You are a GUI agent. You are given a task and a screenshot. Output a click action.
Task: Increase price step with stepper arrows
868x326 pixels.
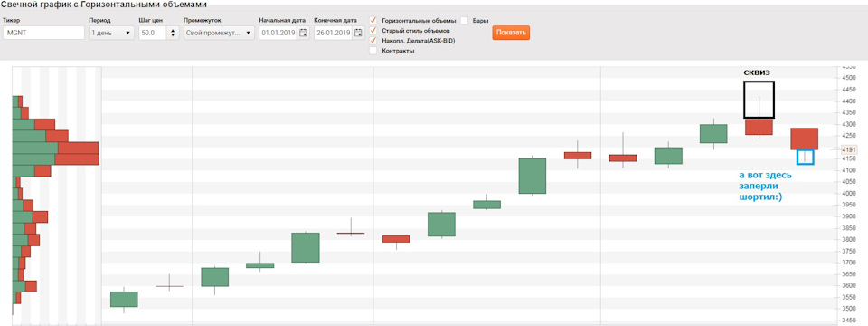coord(173,30)
